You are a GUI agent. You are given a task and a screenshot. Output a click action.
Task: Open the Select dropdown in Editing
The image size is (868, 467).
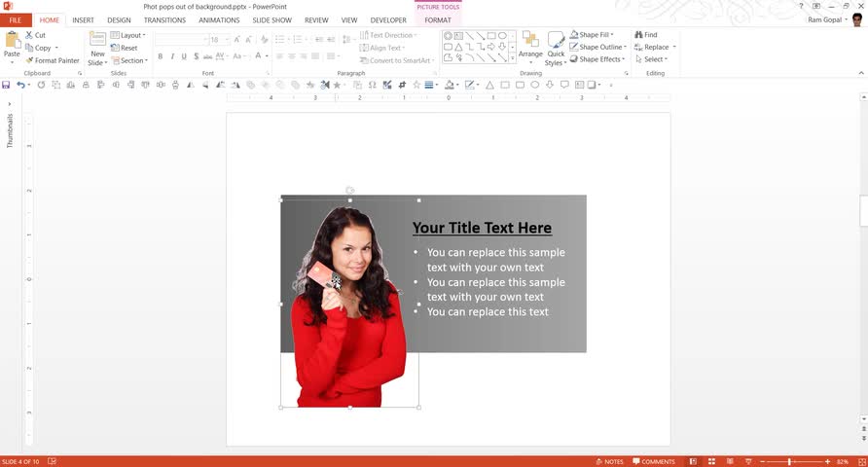tap(652, 58)
